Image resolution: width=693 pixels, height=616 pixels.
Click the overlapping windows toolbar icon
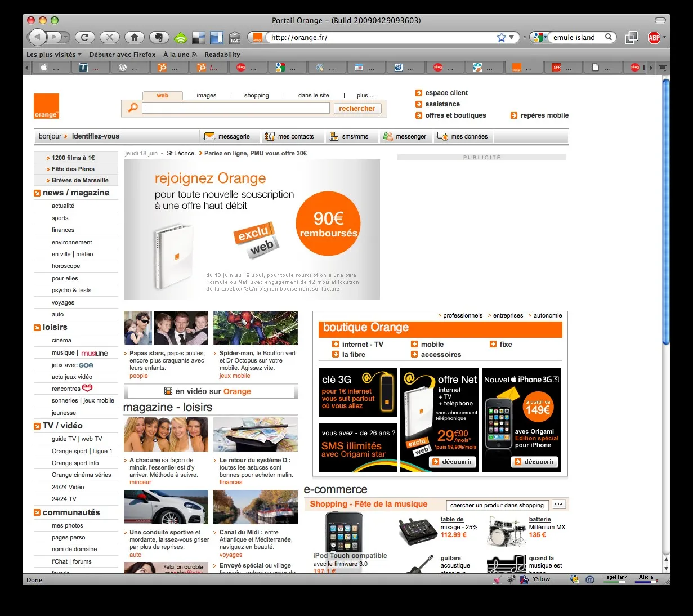click(x=631, y=37)
